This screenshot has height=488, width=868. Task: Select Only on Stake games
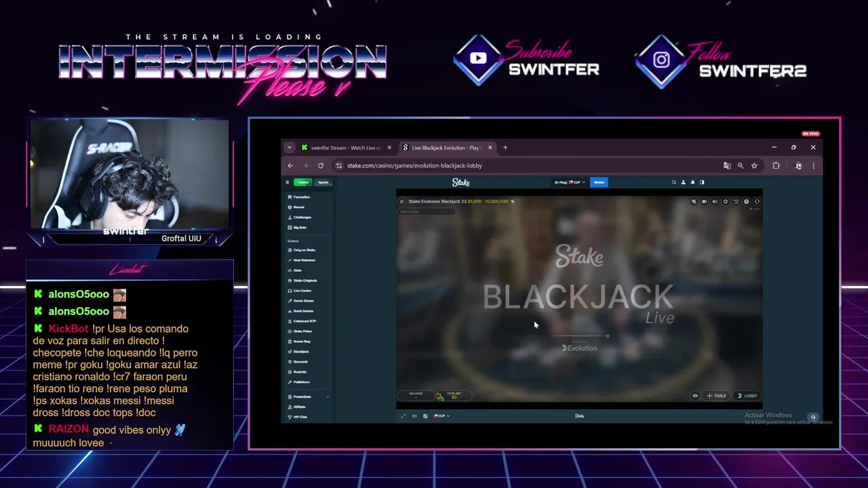coord(302,250)
